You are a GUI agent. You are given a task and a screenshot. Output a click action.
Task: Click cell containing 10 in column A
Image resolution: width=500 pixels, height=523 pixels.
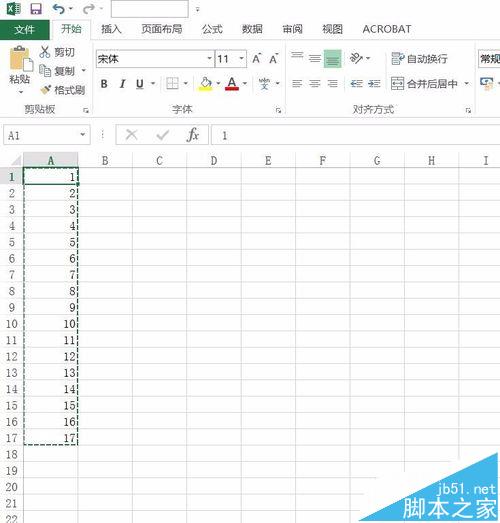pos(51,324)
